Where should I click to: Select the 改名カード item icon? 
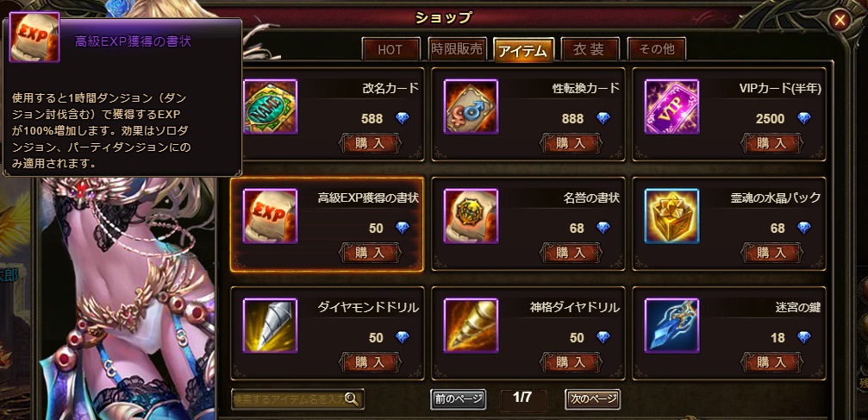(x=270, y=106)
